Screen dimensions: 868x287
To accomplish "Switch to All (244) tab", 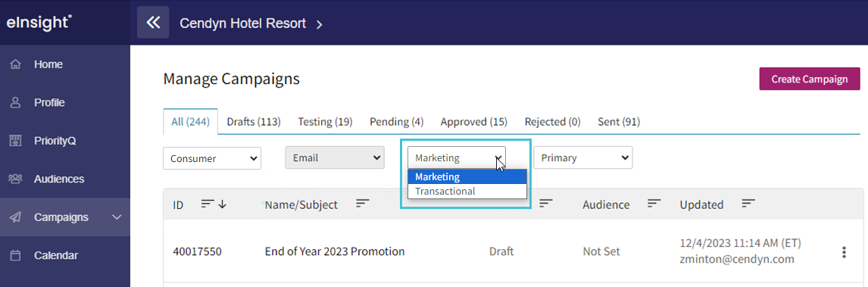I will tap(190, 122).
